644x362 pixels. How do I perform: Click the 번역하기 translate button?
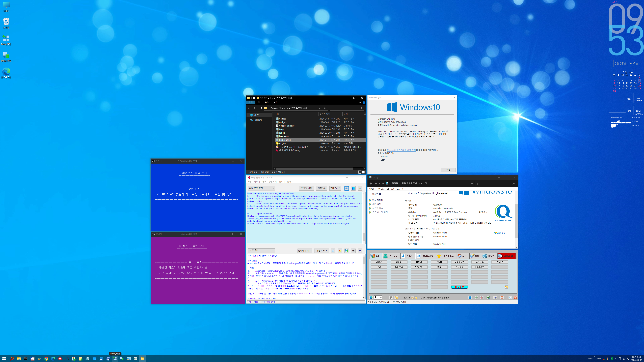click(x=305, y=251)
